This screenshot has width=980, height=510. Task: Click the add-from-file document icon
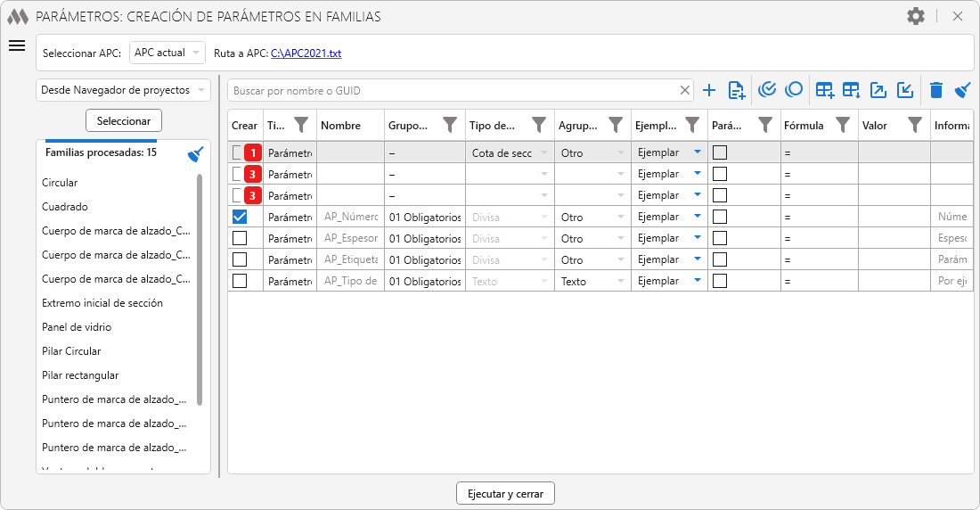point(736,90)
